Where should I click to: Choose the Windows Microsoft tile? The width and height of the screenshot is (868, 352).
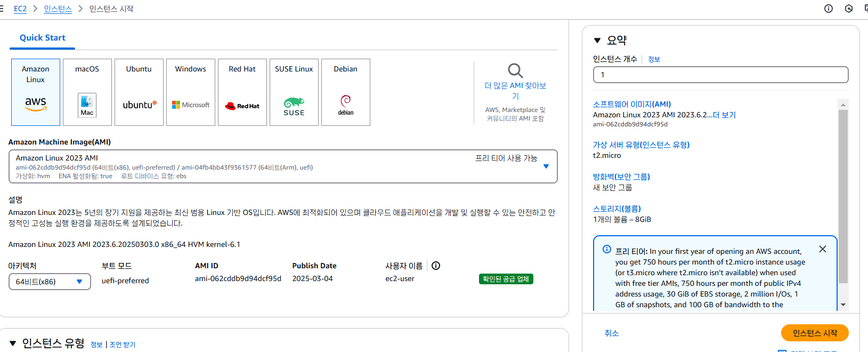[x=191, y=92]
